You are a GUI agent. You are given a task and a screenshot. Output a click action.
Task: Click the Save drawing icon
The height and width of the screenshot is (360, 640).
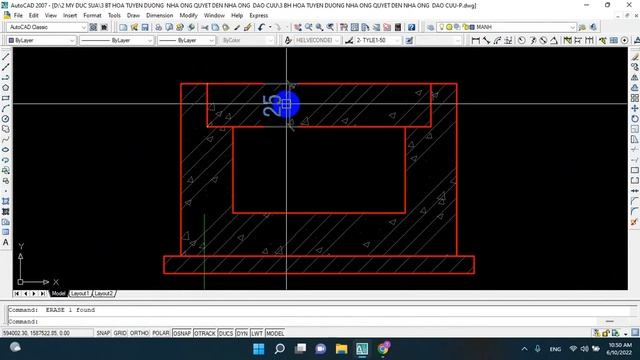(x=145, y=27)
